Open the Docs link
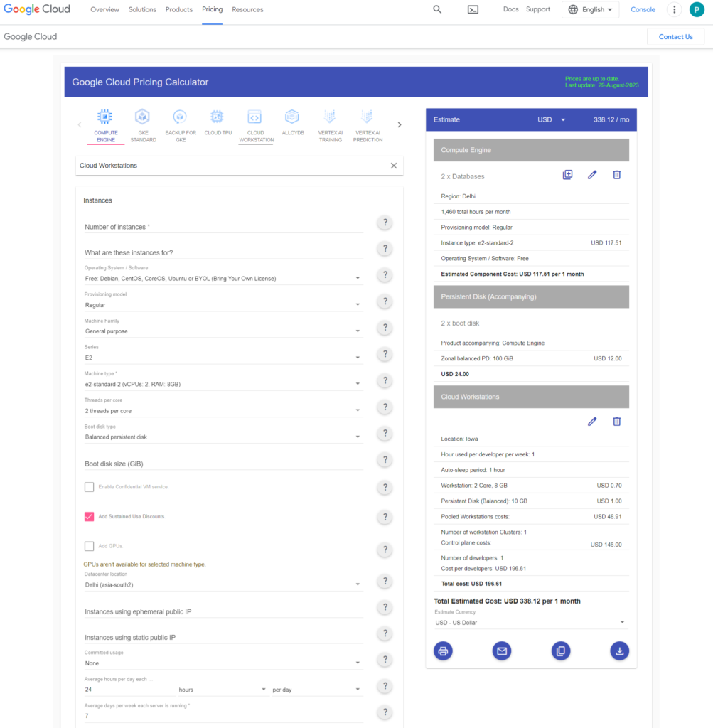Image resolution: width=713 pixels, height=728 pixels. click(510, 9)
